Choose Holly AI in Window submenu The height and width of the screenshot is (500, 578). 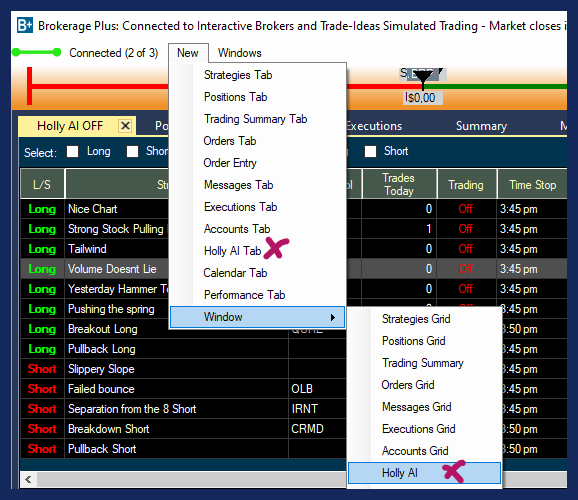tap(424, 473)
